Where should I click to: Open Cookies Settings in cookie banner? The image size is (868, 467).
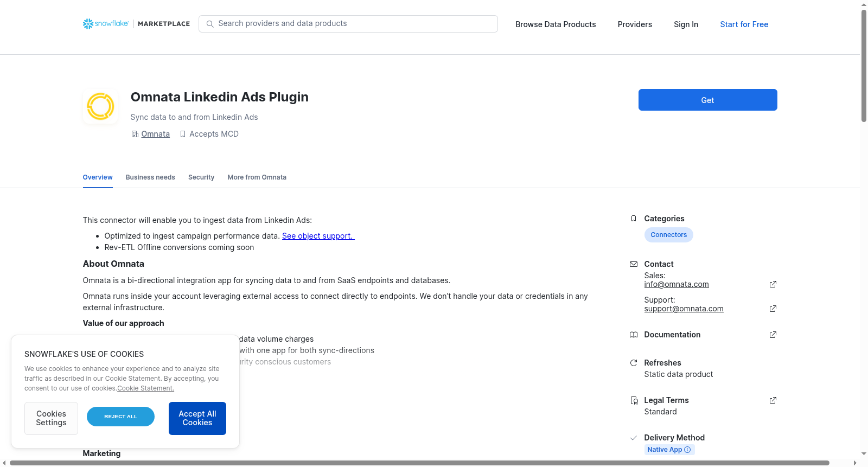tap(51, 418)
